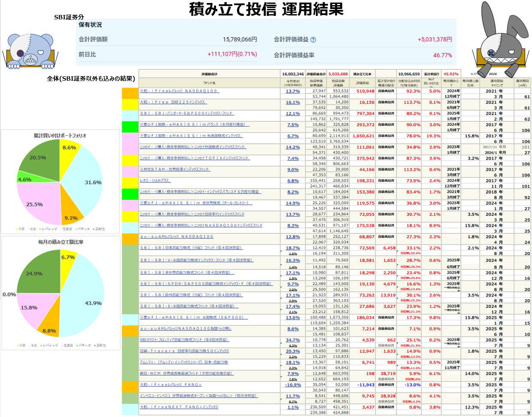Viewport: 532px width, 417px height.
Task: Click the -16.9% return for iFreeレバレッジ FANG+
Action: coord(293,385)
